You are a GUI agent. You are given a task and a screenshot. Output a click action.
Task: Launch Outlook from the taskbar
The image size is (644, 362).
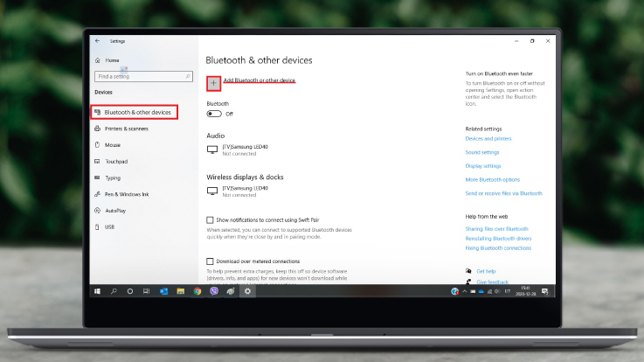click(163, 291)
